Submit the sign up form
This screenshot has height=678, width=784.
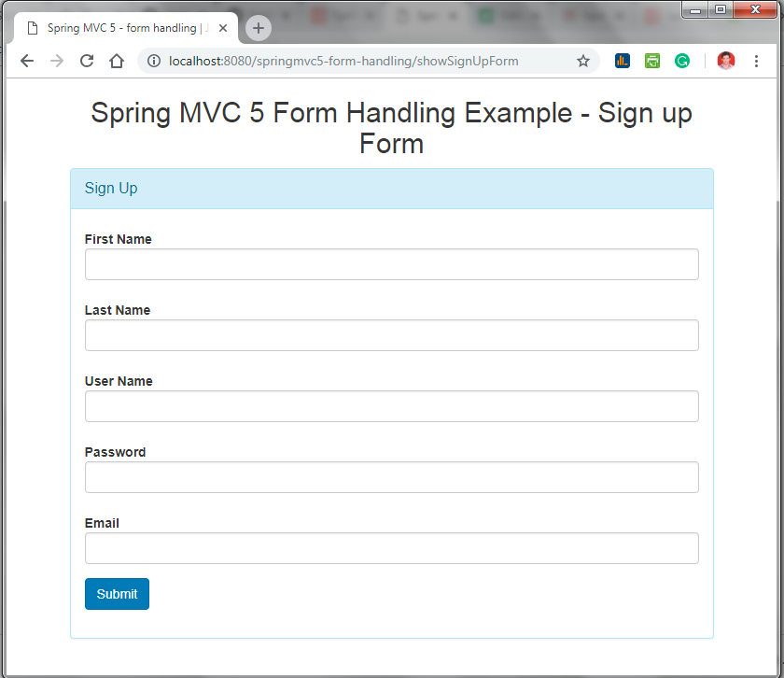(x=117, y=594)
